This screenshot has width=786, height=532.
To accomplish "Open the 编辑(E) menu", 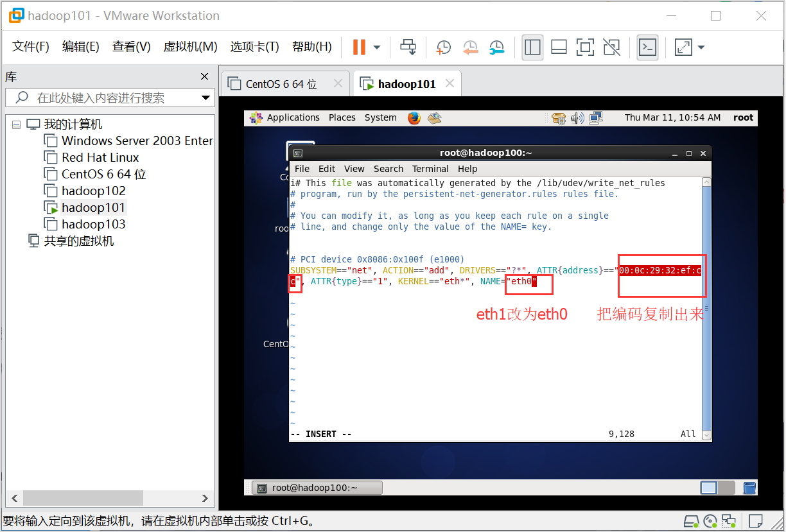I will tap(80, 47).
